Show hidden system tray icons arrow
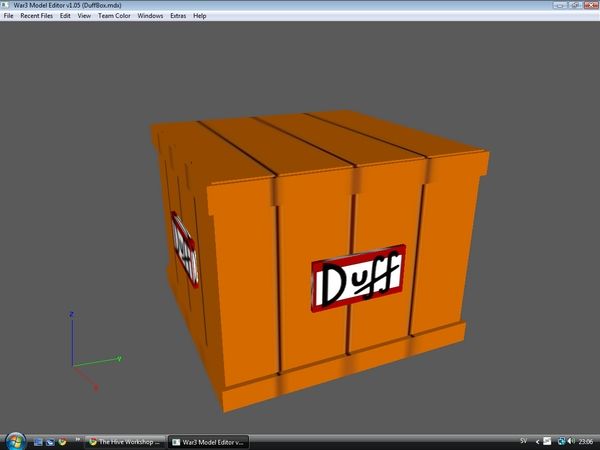The height and width of the screenshot is (450, 600). pyautogui.click(x=537, y=442)
